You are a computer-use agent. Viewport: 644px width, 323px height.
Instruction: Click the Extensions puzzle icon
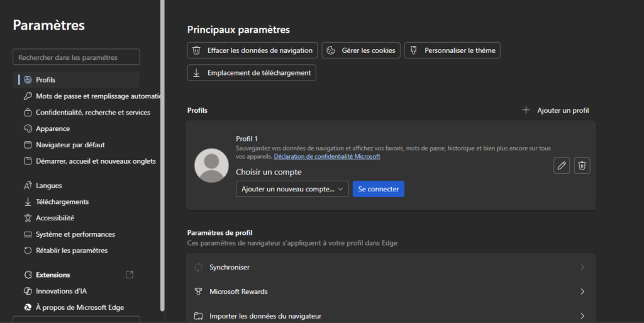[x=28, y=275]
